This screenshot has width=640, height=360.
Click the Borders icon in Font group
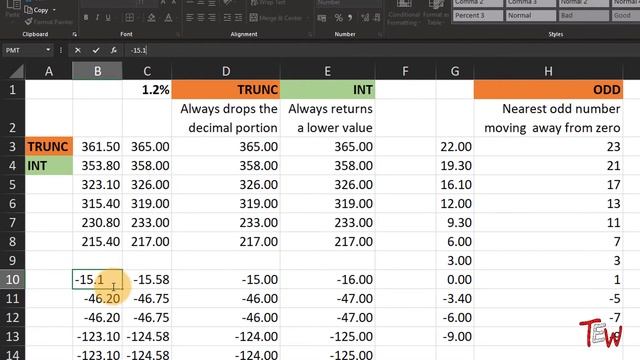click(129, 18)
